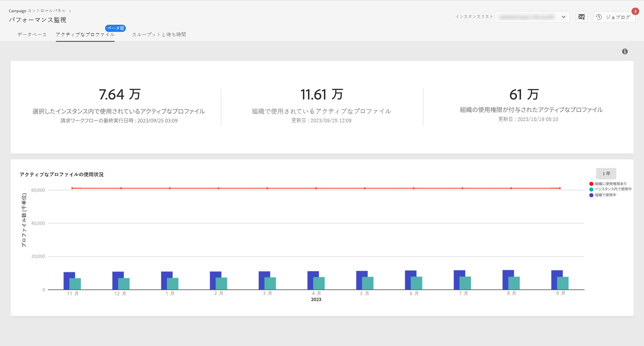
Task: Switch to the データベース tab
Action: pyautogui.click(x=32, y=35)
